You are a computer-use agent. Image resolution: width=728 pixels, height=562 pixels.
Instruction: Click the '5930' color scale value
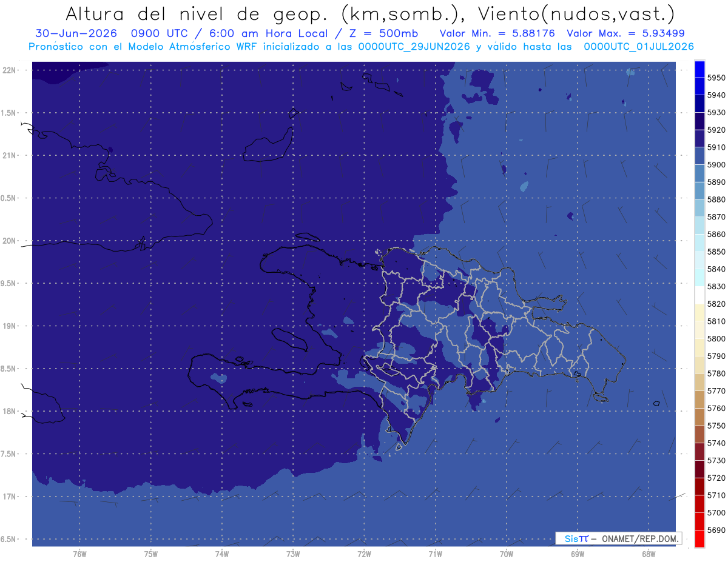click(x=716, y=113)
